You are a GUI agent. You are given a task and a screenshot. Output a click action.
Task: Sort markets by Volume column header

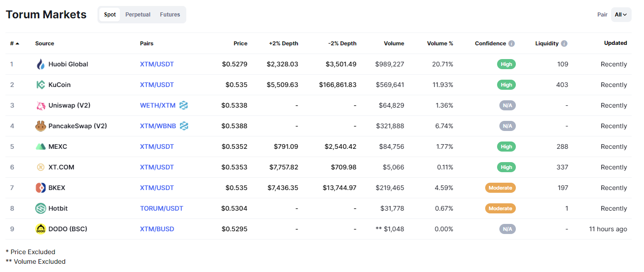[x=394, y=44]
